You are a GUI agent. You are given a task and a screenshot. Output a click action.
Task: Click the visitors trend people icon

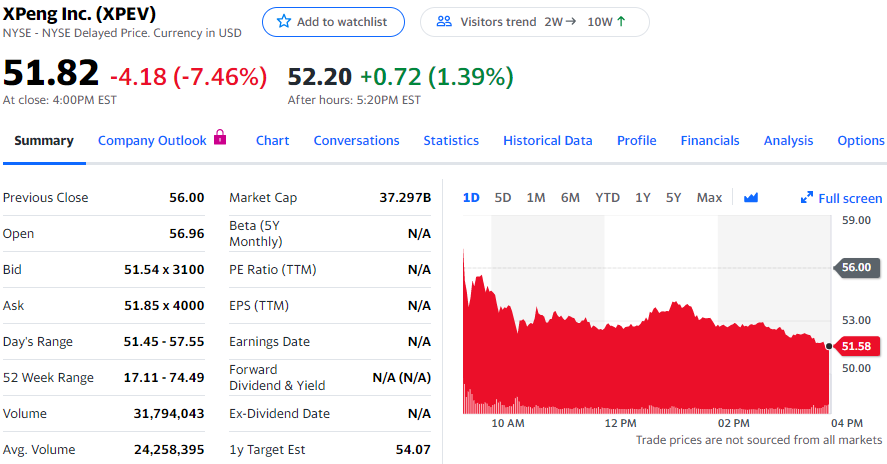point(445,22)
